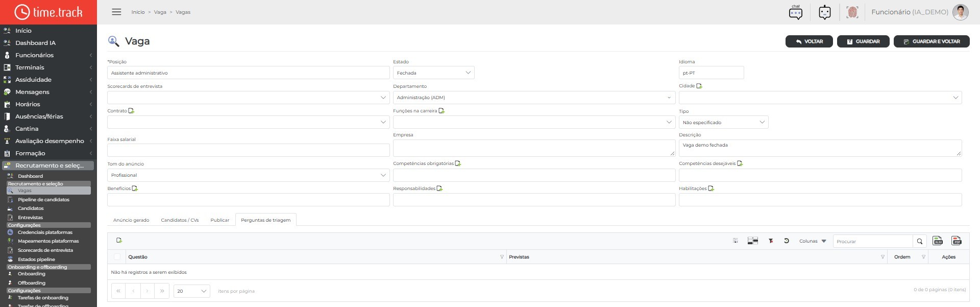Add Responsabilidades via plus icon
Viewport: 980px width, 307px height.
coord(439,188)
